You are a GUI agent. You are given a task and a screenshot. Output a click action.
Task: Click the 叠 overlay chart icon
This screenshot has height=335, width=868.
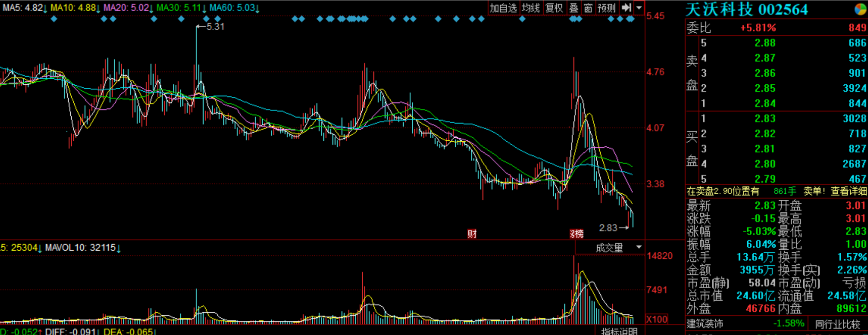(x=574, y=8)
